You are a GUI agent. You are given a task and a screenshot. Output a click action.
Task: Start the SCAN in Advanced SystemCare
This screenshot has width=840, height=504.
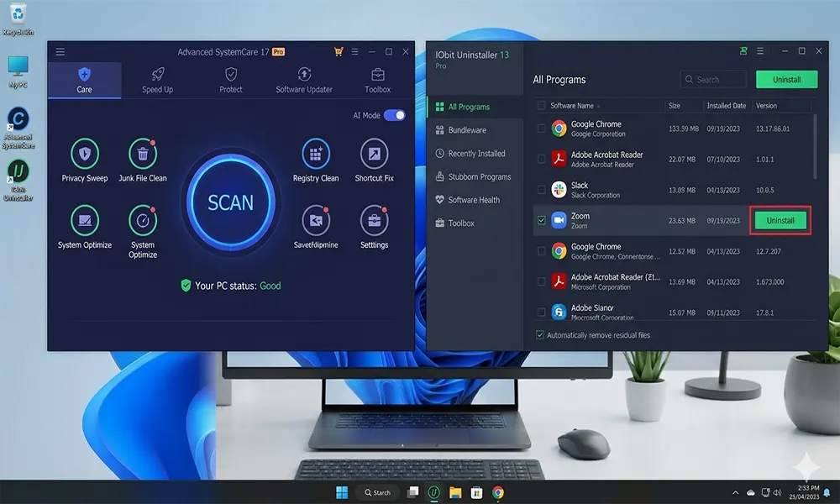pyautogui.click(x=230, y=202)
